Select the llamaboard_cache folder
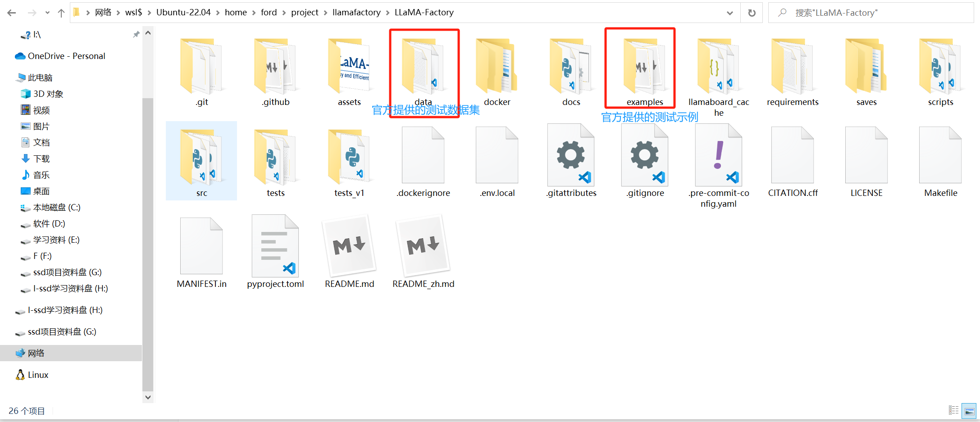The width and height of the screenshot is (980, 422). point(719,77)
